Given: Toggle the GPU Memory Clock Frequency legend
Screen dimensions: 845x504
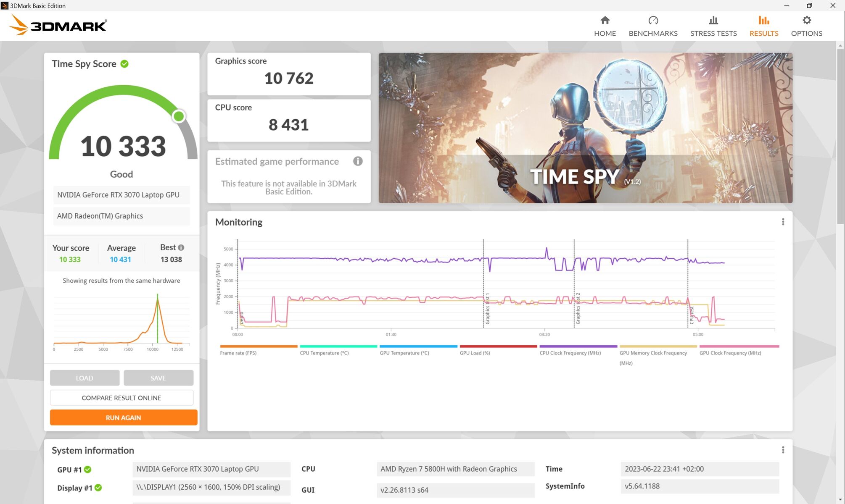Looking at the screenshot, I should [x=658, y=355].
